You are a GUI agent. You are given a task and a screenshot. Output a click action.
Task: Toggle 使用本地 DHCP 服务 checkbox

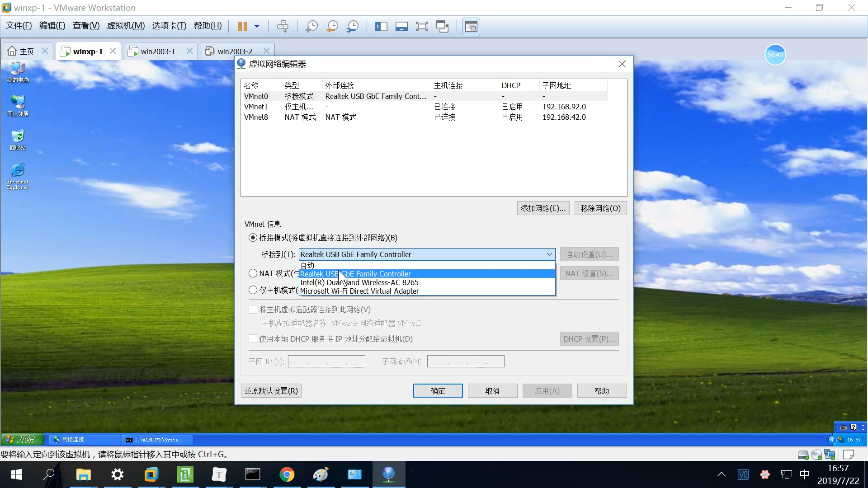pos(253,339)
